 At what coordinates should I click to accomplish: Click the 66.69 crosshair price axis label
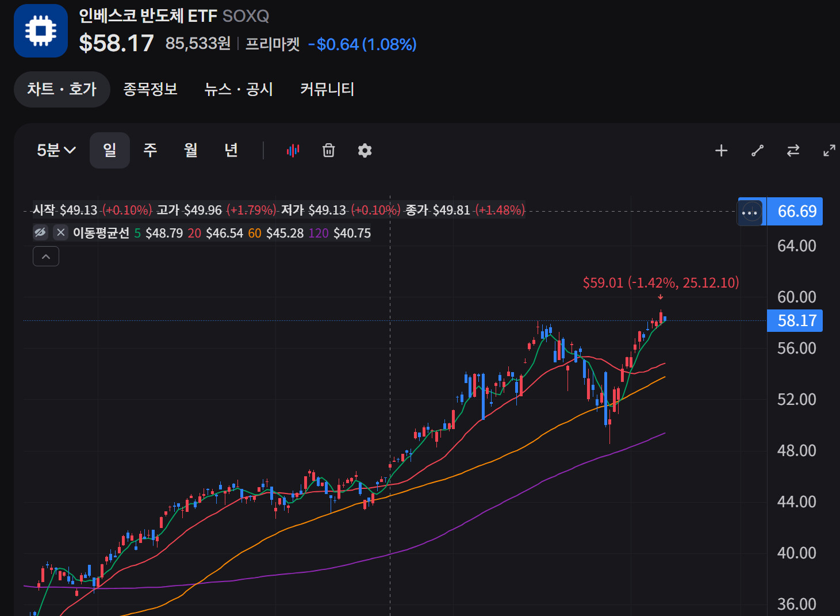click(x=795, y=212)
